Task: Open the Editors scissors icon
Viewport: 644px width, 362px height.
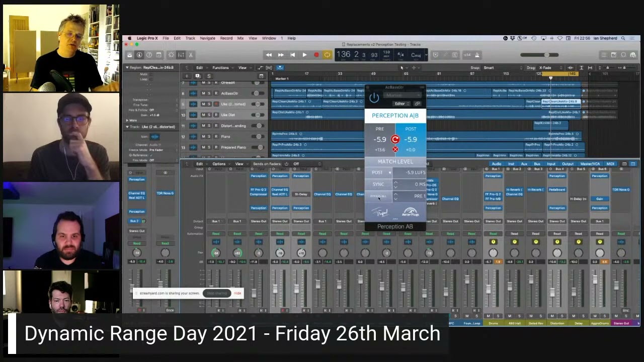Action: (191, 55)
